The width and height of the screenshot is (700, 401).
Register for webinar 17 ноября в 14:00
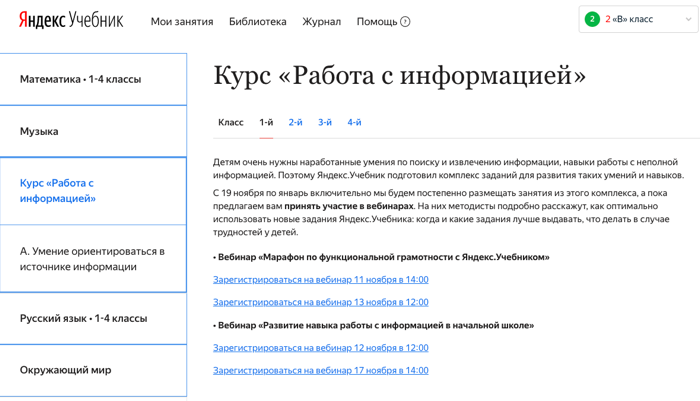(321, 371)
